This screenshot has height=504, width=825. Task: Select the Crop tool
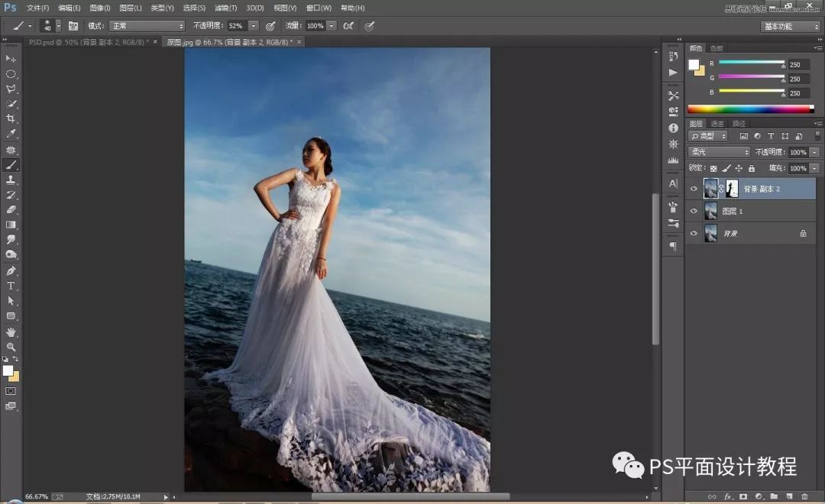[11, 118]
